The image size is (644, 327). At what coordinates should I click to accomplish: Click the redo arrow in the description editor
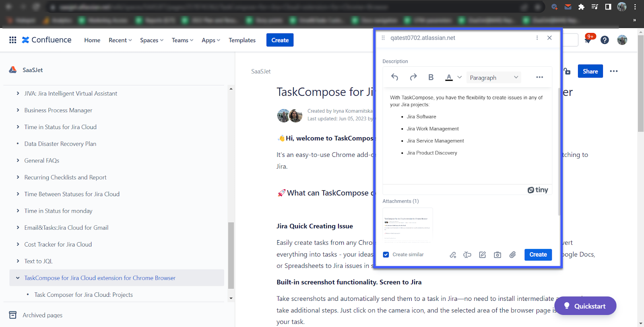click(x=413, y=77)
